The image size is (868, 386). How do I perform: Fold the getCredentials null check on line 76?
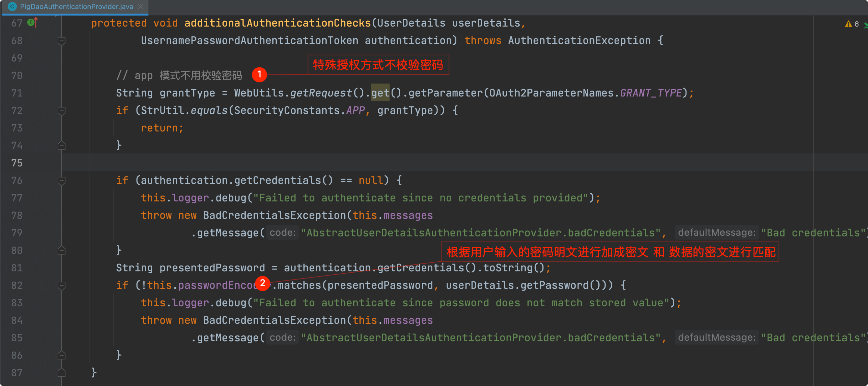pos(61,181)
